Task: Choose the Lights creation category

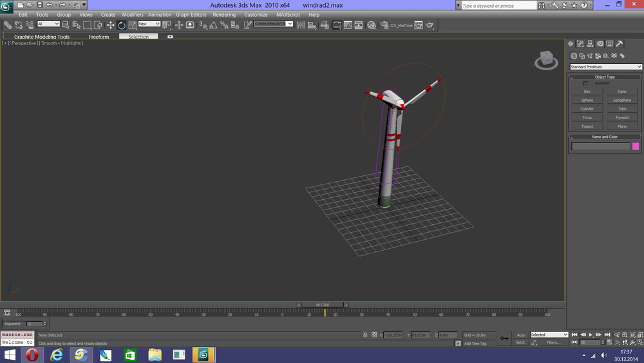Action: coord(590,56)
